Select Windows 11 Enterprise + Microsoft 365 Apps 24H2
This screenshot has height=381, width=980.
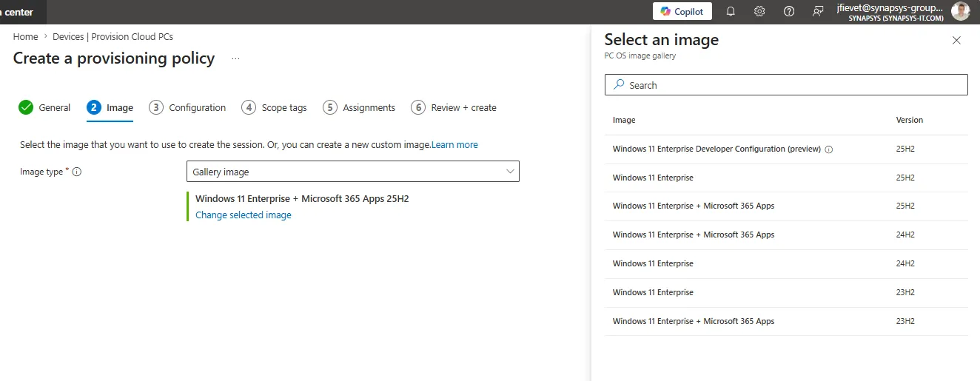click(x=786, y=235)
